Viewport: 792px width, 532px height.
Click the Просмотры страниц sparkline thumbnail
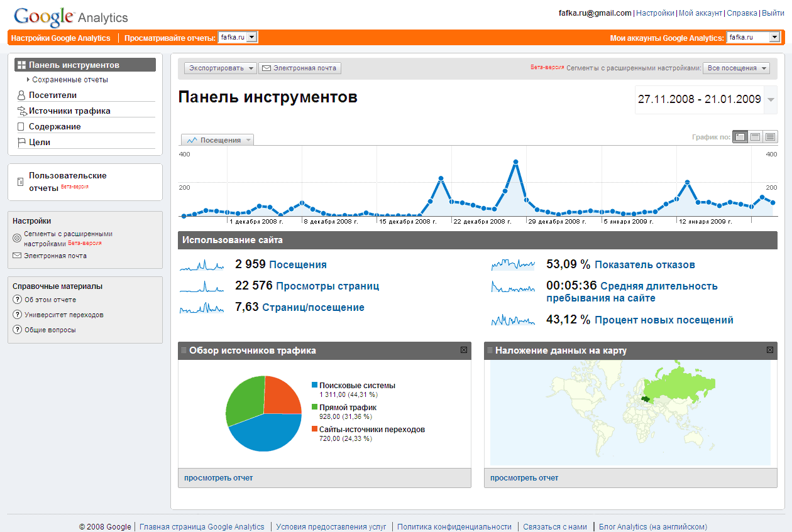tap(202, 287)
